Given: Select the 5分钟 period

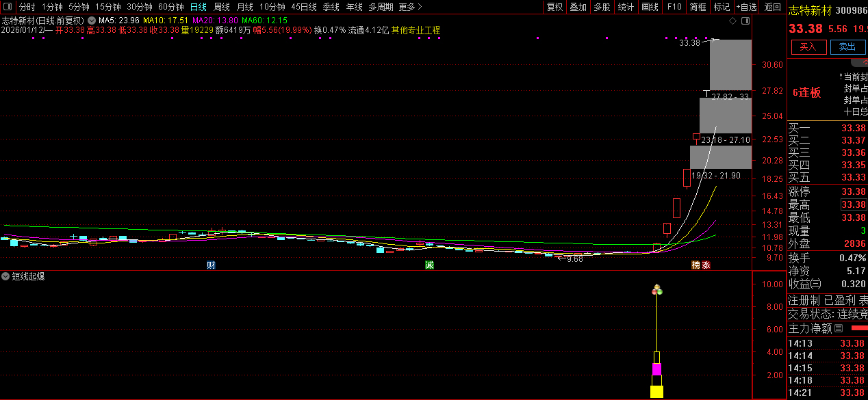Looking at the screenshot, I should 79,7.
